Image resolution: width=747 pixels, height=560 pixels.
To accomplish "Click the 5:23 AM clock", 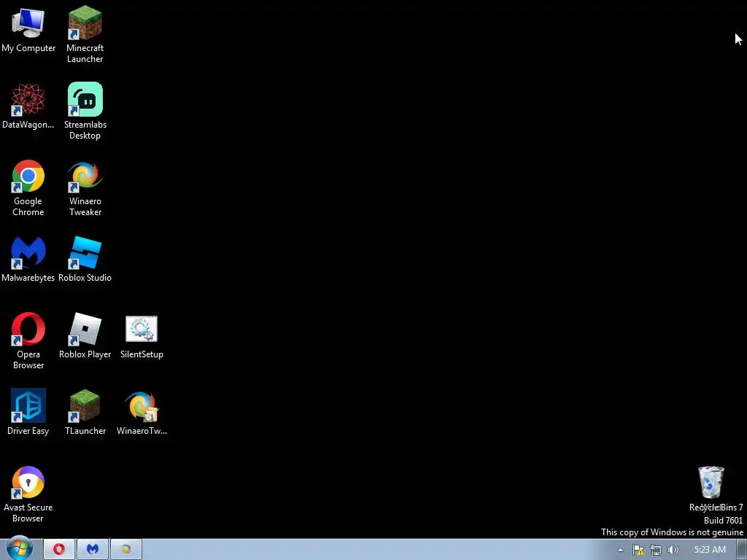I will point(710,550).
